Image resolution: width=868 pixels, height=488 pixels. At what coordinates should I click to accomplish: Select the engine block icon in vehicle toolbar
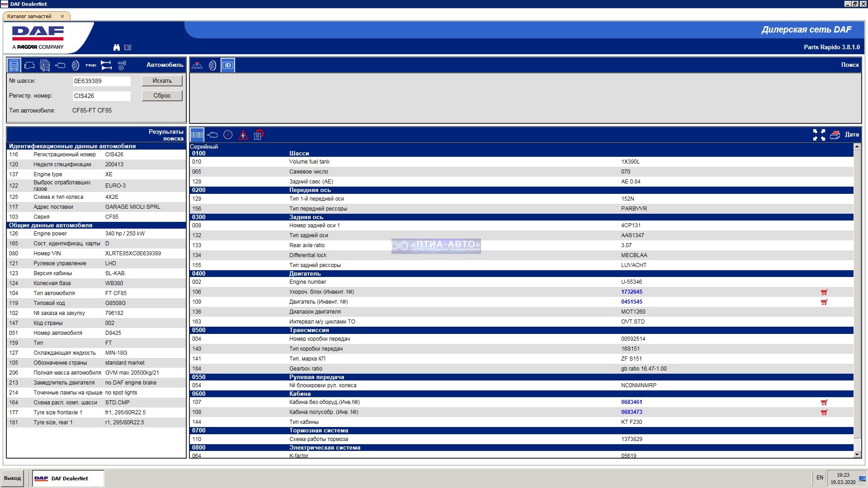29,66
